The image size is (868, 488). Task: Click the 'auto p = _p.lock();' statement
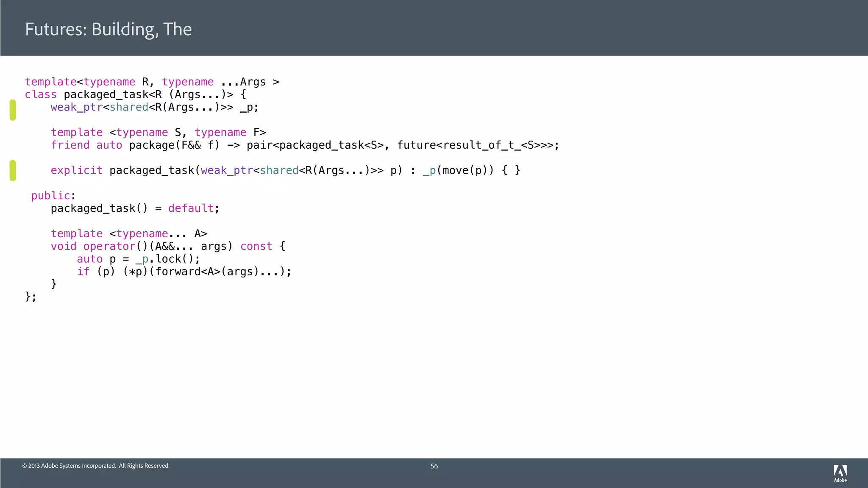point(138,259)
